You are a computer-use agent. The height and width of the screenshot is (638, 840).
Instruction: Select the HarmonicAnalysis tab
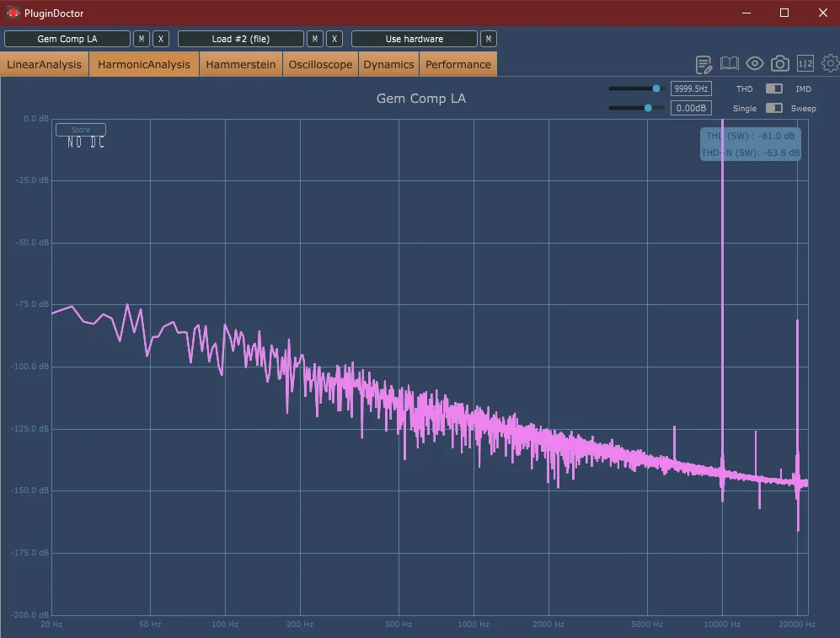tap(144, 64)
